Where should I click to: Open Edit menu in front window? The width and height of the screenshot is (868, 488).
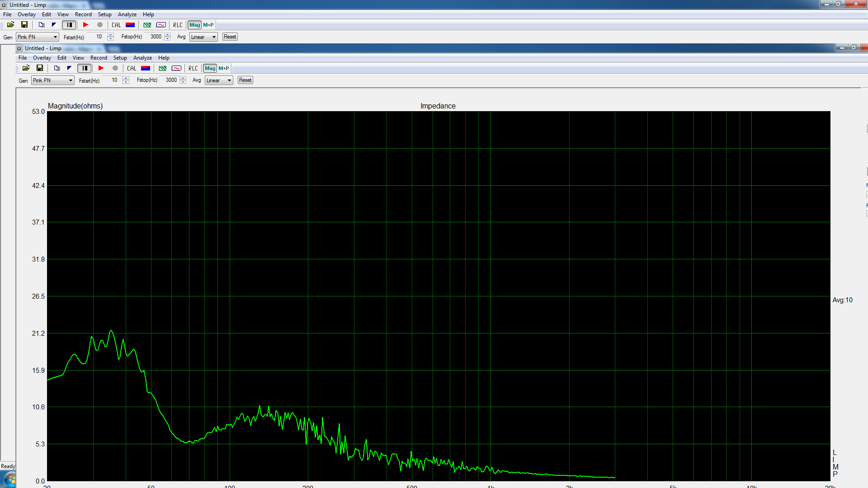[x=62, y=58]
